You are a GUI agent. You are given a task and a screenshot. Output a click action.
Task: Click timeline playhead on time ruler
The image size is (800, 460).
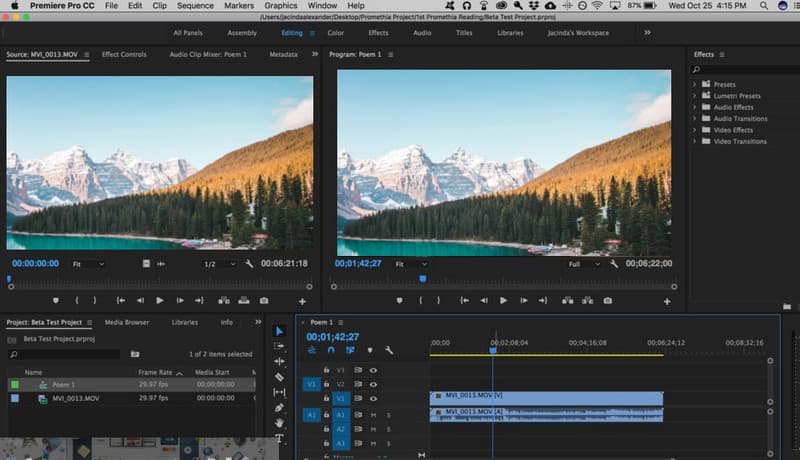[x=493, y=350]
